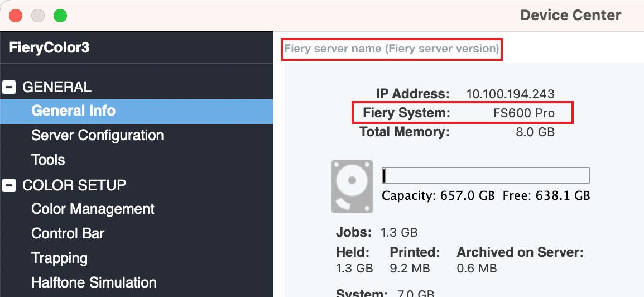Viewport: 644px width, 297px height.
Task: Open Server Configuration page
Action: coord(97,135)
